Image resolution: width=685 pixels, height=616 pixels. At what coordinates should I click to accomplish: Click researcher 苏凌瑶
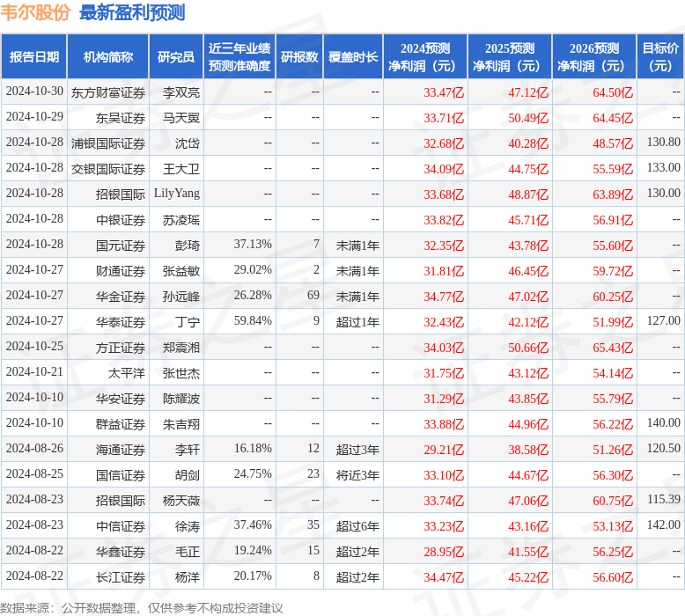coord(181,220)
